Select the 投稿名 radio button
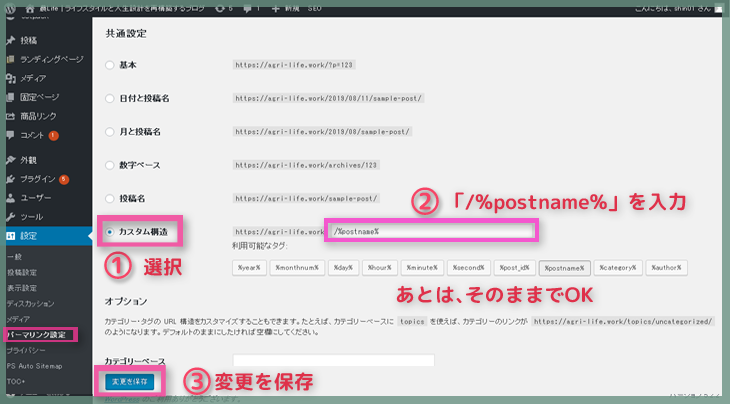Screen dimensions: 730x404 [x=109, y=199]
